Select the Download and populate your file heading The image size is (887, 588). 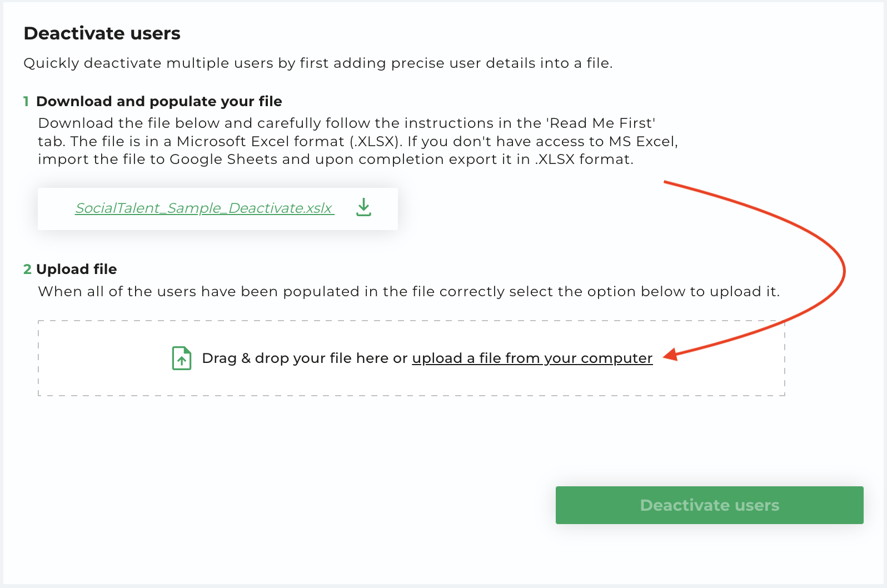159,101
